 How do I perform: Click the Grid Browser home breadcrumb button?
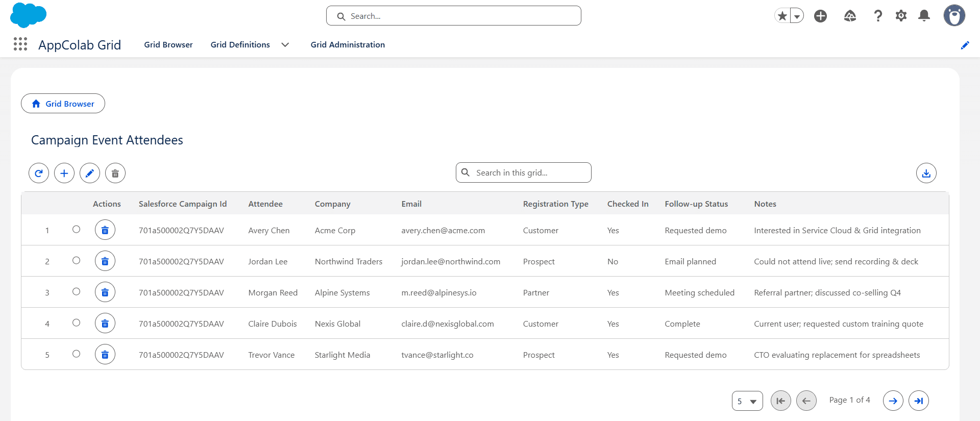(x=63, y=104)
